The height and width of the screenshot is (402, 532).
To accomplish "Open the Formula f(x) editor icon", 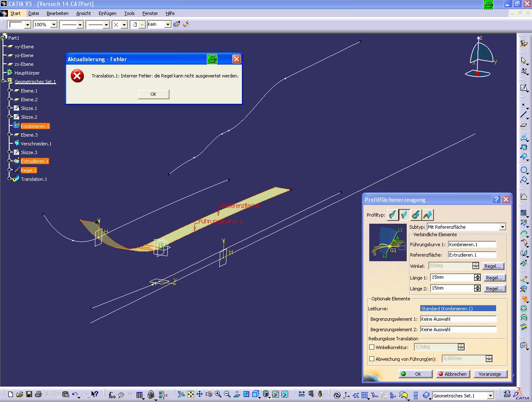I will pos(112,395).
